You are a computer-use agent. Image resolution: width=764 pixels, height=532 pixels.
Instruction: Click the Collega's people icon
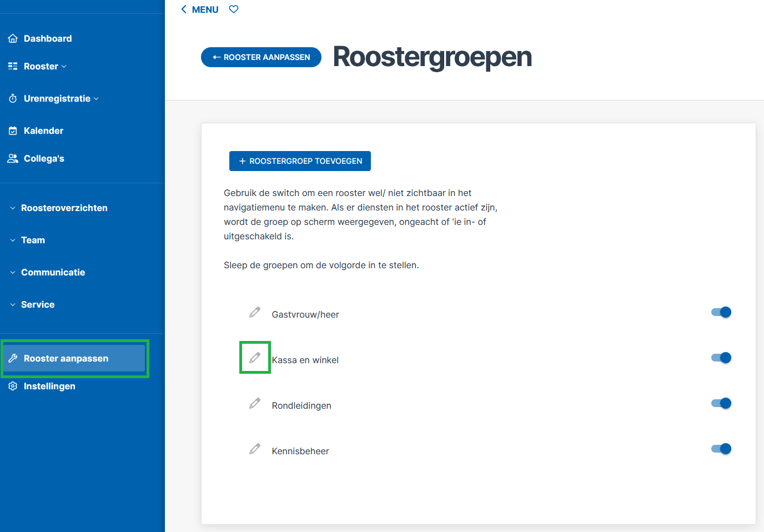point(13,158)
